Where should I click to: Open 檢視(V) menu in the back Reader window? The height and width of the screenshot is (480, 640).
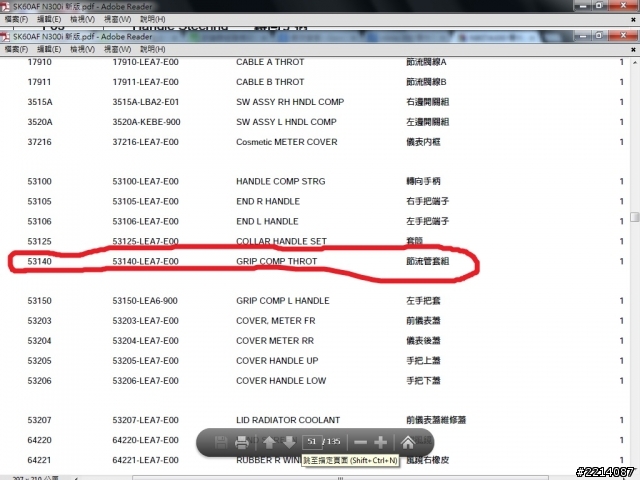click(82, 20)
